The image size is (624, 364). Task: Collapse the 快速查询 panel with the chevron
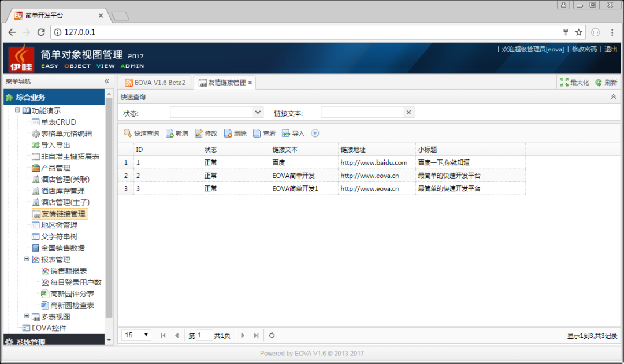pyautogui.click(x=613, y=97)
